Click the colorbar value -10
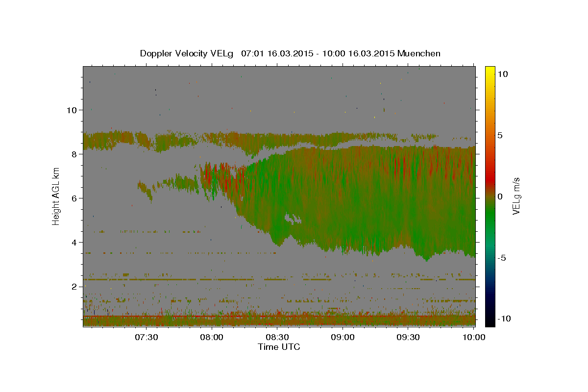 504,318
